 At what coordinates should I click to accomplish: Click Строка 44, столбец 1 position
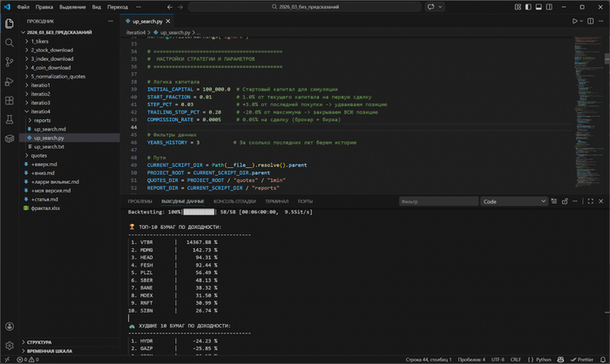[429, 360]
